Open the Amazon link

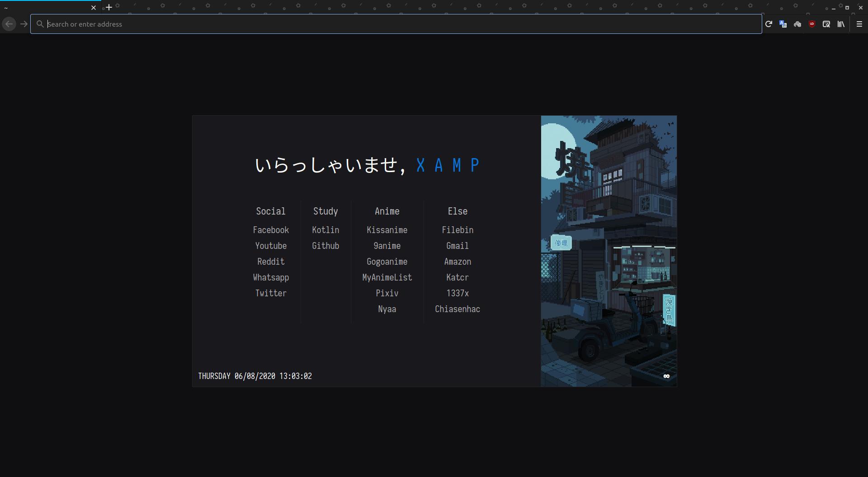(458, 262)
